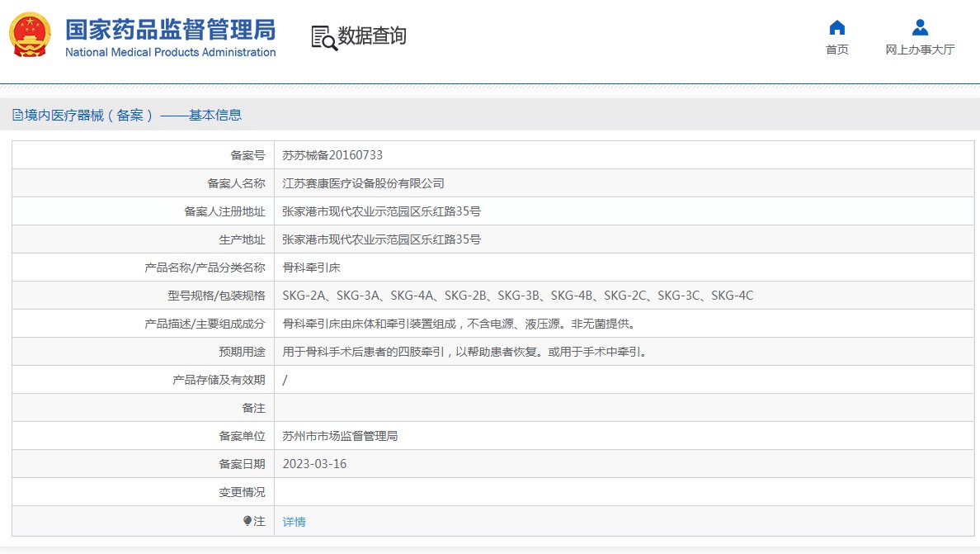
Task: Select company name 江苏赛康医疗设备股份有限公司
Action: [x=363, y=183]
